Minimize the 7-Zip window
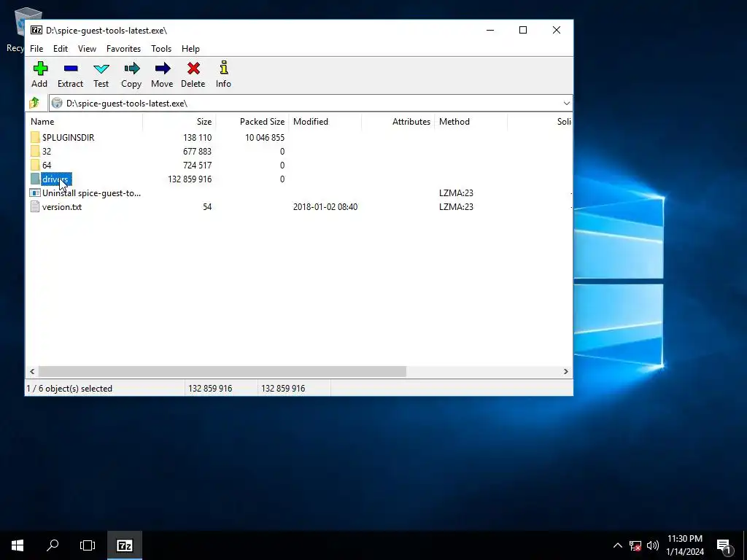This screenshot has height=560, width=747. coord(489,30)
